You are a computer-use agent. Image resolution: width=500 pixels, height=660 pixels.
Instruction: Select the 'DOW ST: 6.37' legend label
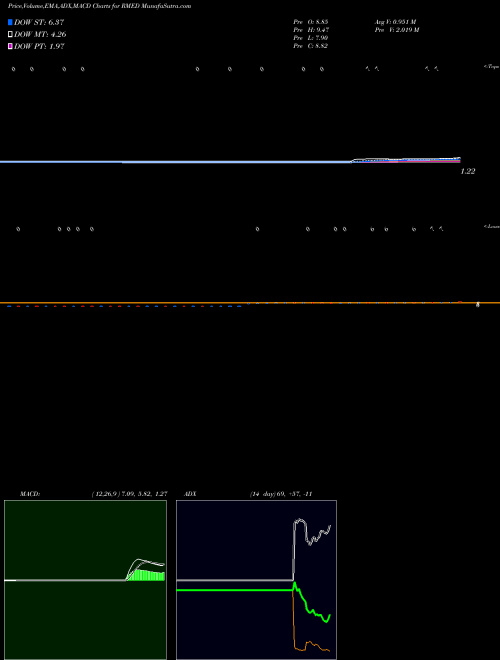39,22
